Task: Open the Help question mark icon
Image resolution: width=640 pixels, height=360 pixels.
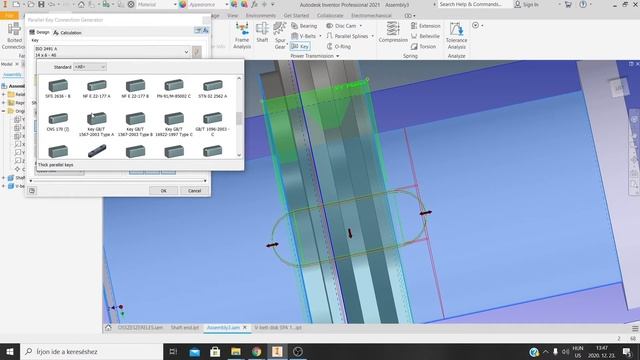Action: pos(583,4)
